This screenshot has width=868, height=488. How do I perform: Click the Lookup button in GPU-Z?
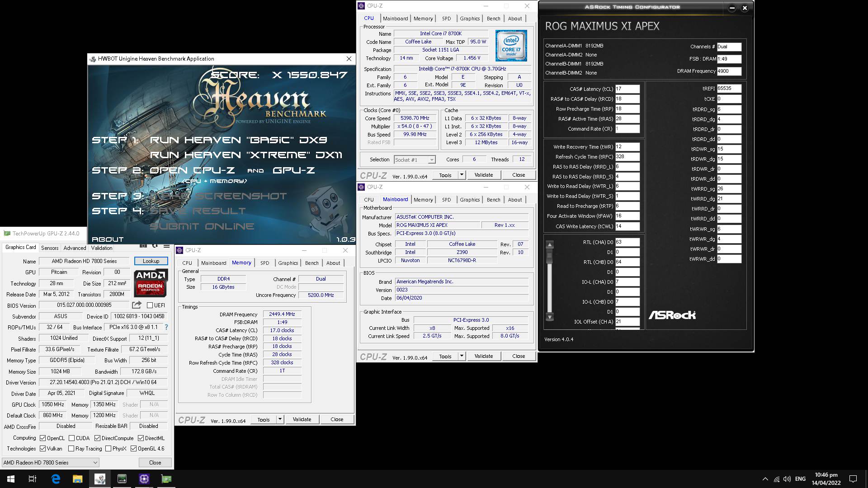[x=151, y=261]
